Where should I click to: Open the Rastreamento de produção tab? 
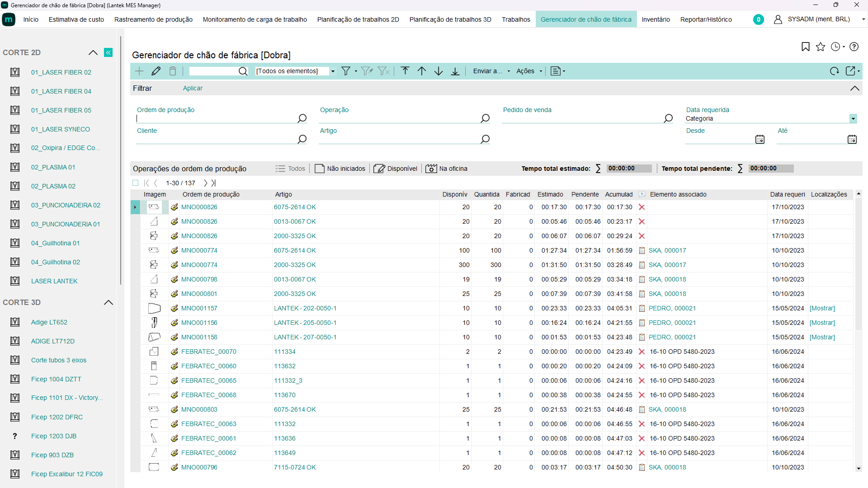[153, 19]
